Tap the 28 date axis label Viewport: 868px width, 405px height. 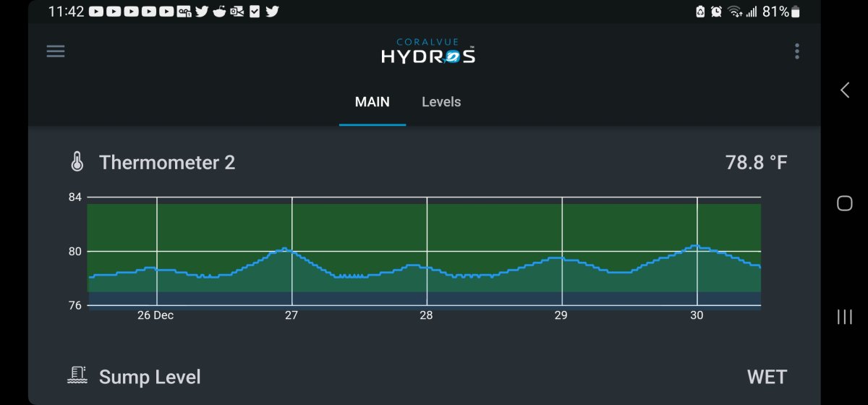426,315
